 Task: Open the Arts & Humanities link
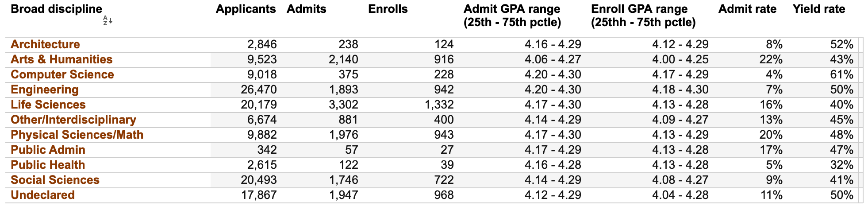click(61, 59)
